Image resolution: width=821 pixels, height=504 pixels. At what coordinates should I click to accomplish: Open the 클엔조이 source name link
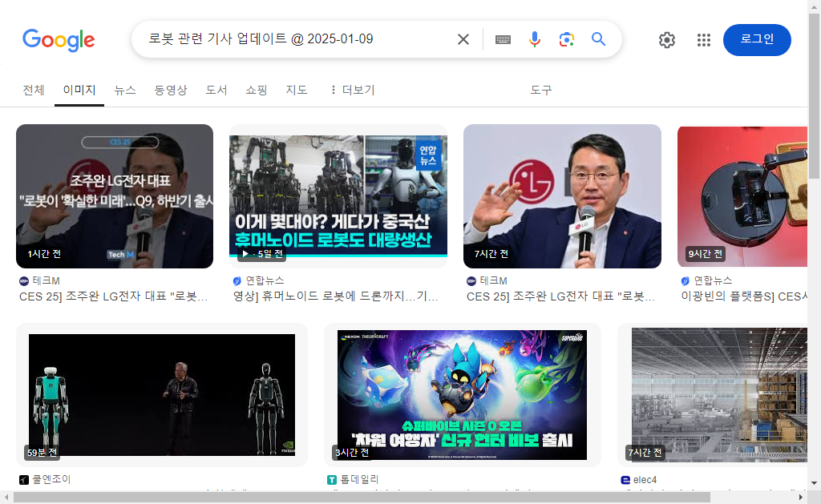pyautogui.click(x=51, y=479)
